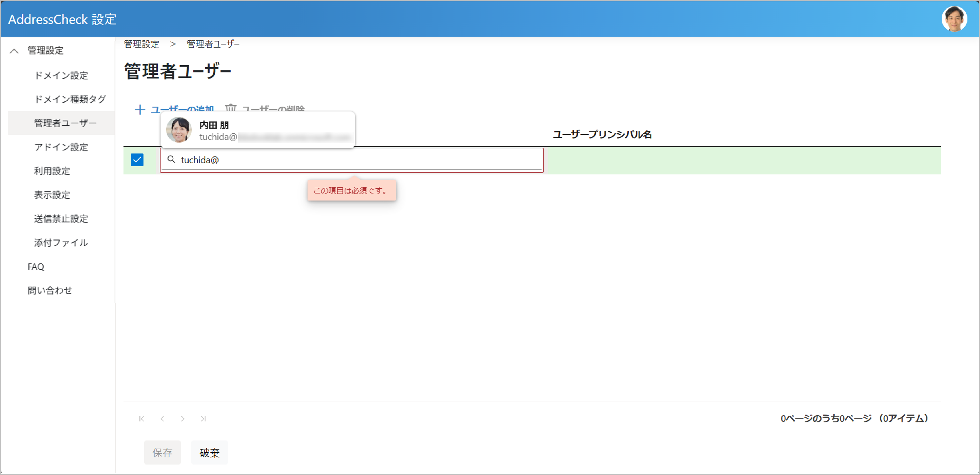Click the plus icon for ユーザーの追加
980x475 pixels.
[x=140, y=110]
